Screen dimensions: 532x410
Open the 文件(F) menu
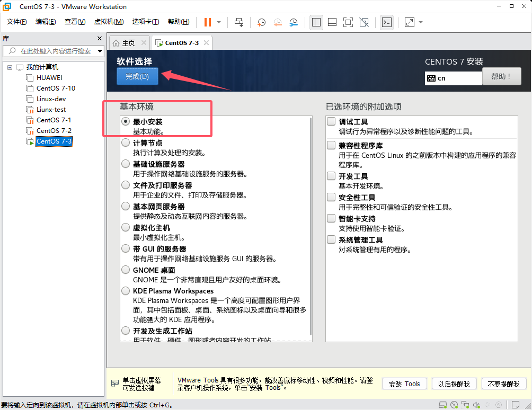(16, 22)
